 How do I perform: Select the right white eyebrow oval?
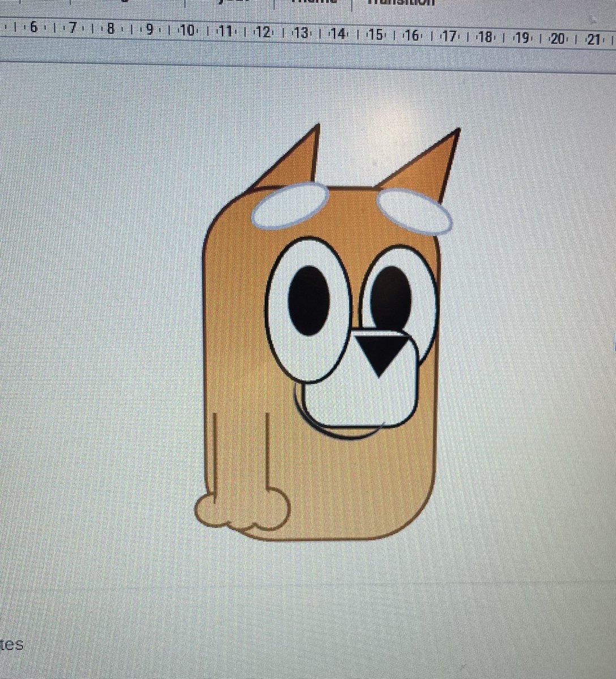click(416, 213)
